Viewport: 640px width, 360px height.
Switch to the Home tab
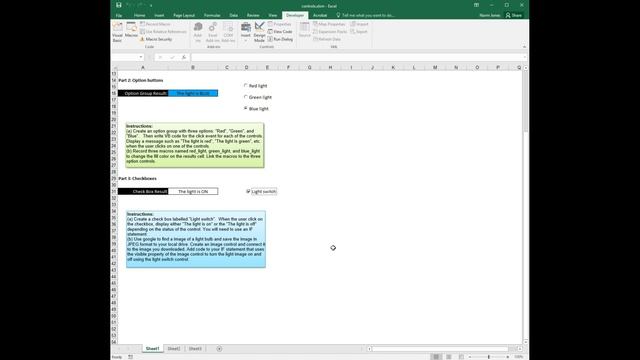[x=140, y=15]
